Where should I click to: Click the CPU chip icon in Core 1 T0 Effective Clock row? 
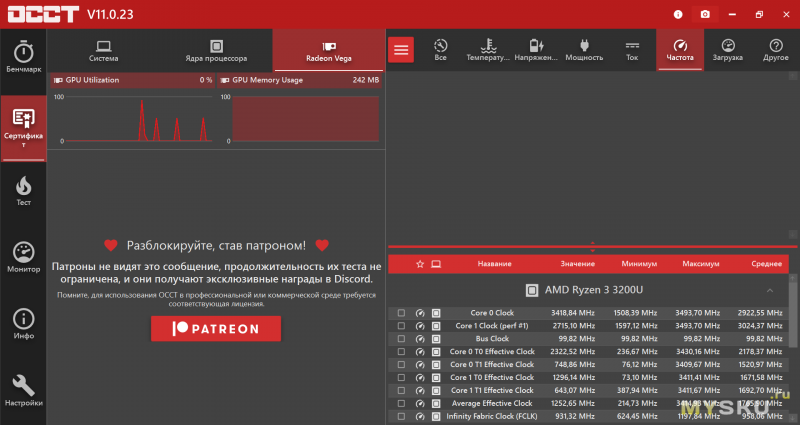coord(436,378)
